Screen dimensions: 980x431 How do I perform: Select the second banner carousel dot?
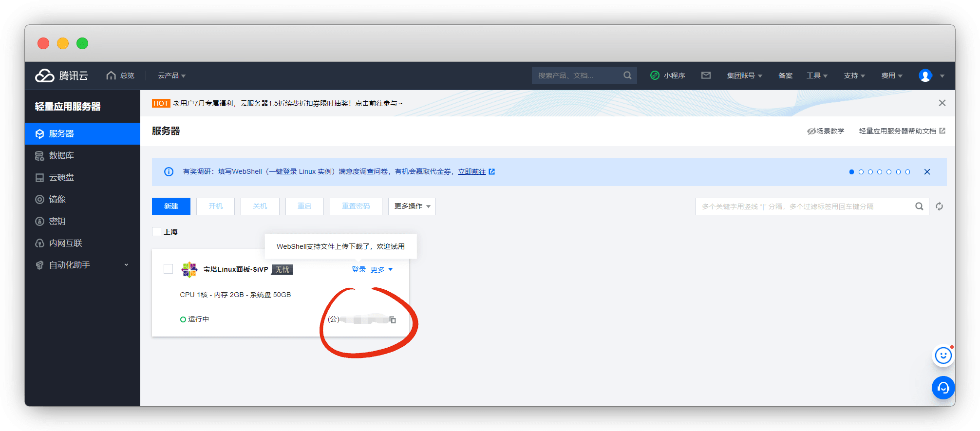tap(861, 172)
